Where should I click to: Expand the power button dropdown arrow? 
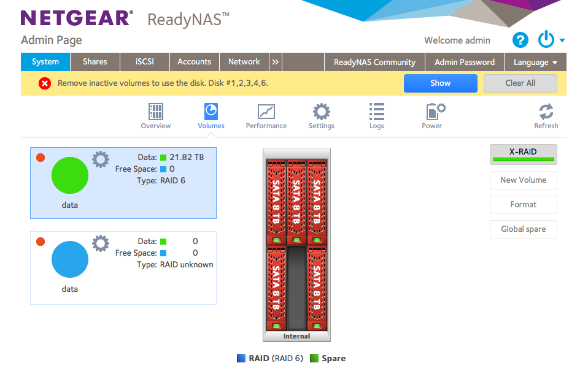(x=562, y=41)
